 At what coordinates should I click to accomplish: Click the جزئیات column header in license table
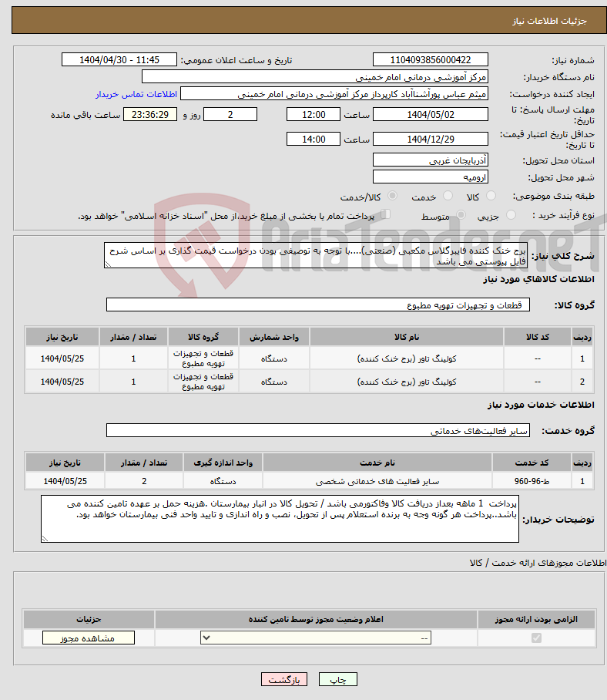[x=89, y=619]
